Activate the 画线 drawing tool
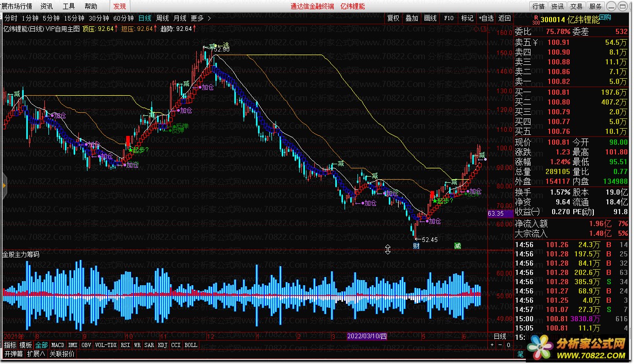Screen dimensions: 634x364 (430, 18)
